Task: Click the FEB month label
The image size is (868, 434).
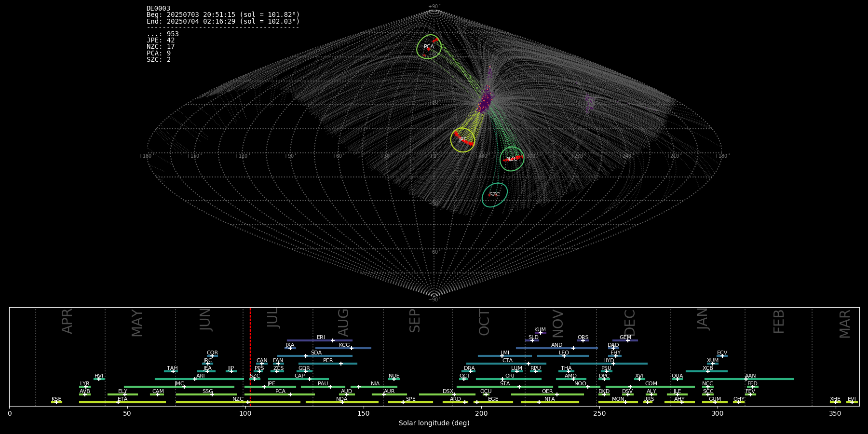Action: [779, 322]
